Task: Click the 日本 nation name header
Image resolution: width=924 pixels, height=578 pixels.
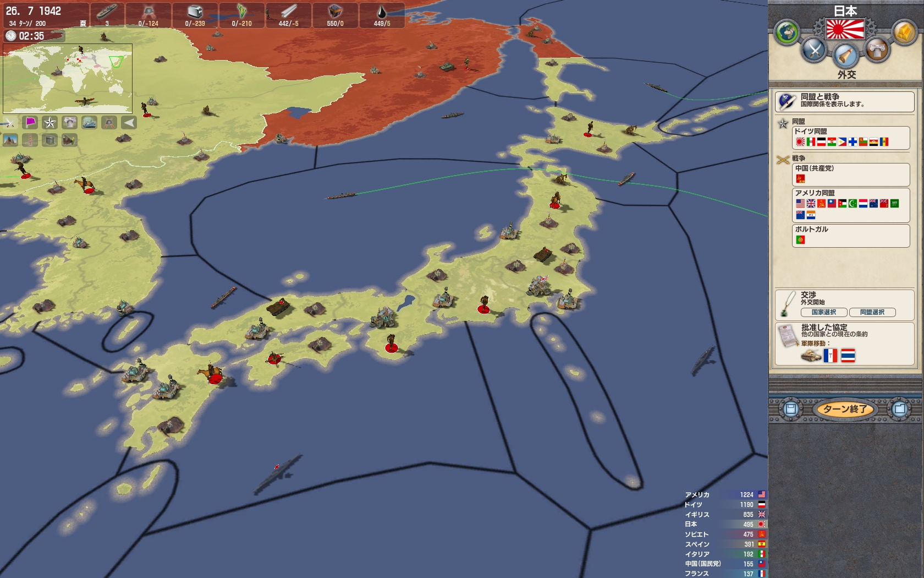Action: tap(845, 11)
